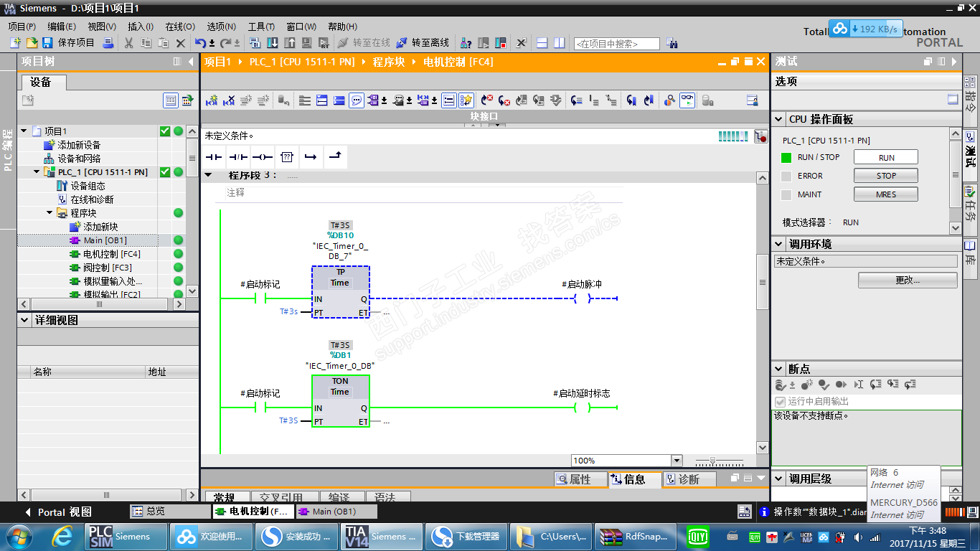The height and width of the screenshot is (551, 980).
Task: Click the new project icon in the main toolbar
Action: coord(15,43)
